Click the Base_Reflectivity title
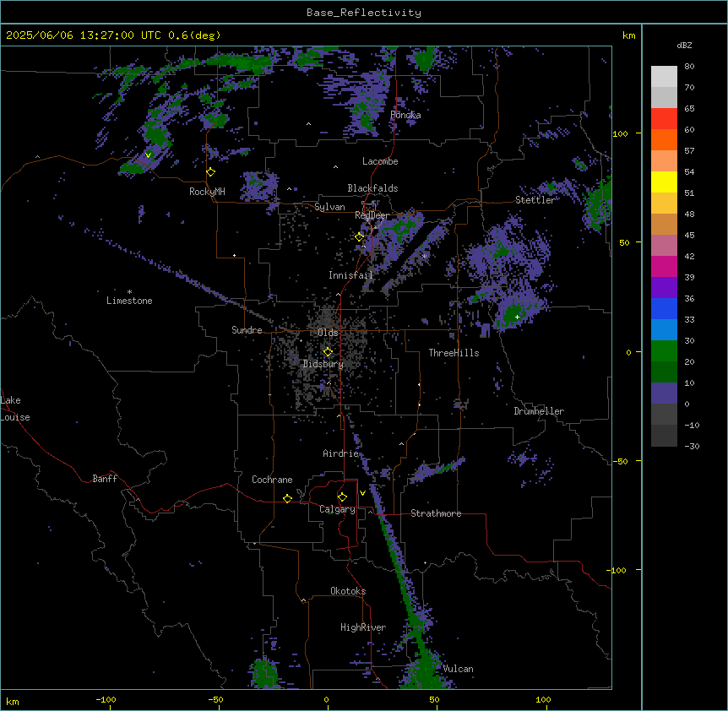The height and width of the screenshot is (711, 728). point(364,13)
